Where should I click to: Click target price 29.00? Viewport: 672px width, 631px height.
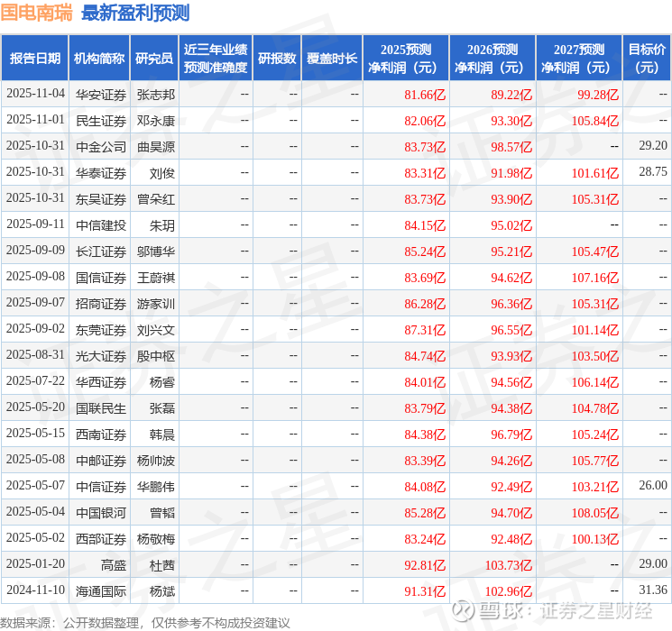click(653, 563)
